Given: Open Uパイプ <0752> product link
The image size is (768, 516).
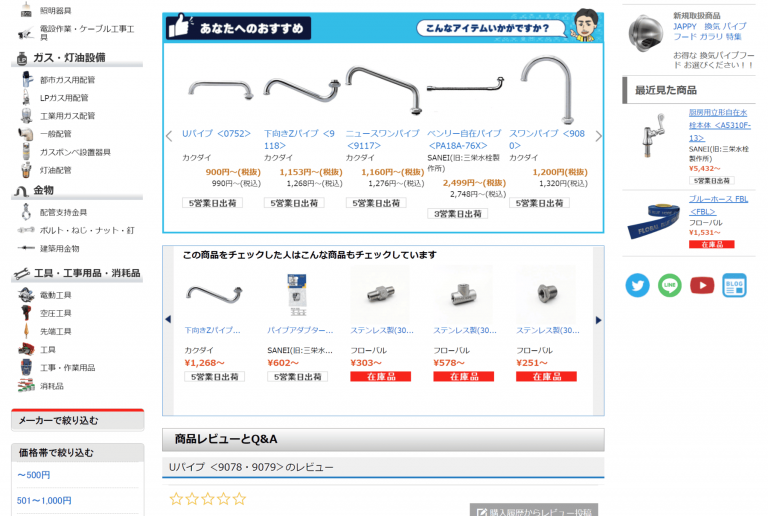Looking at the screenshot, I should [216, 134].
